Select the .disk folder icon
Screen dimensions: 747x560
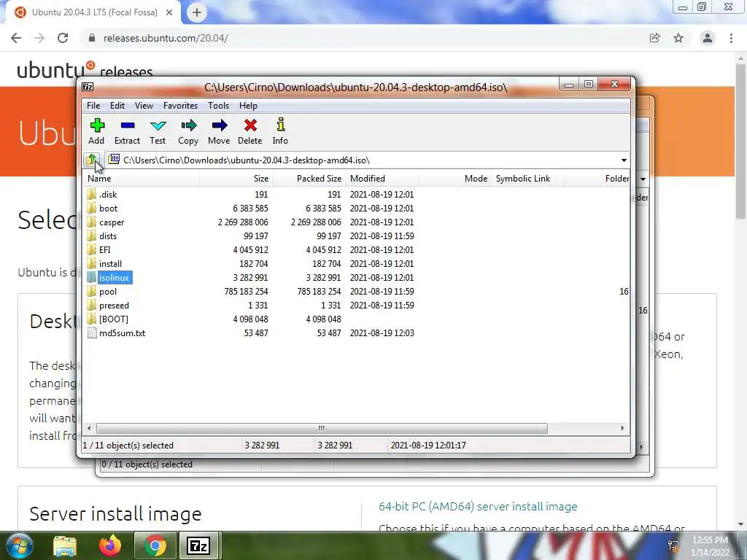(92, 194)
